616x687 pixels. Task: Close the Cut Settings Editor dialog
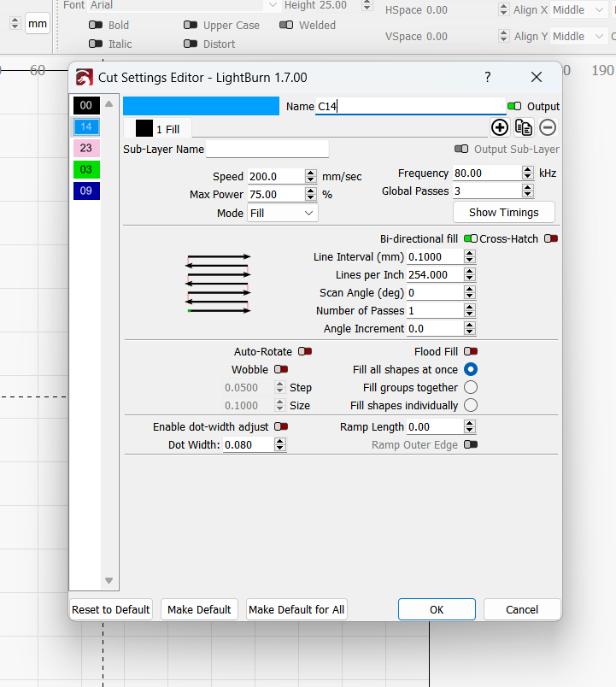(537, 78)
